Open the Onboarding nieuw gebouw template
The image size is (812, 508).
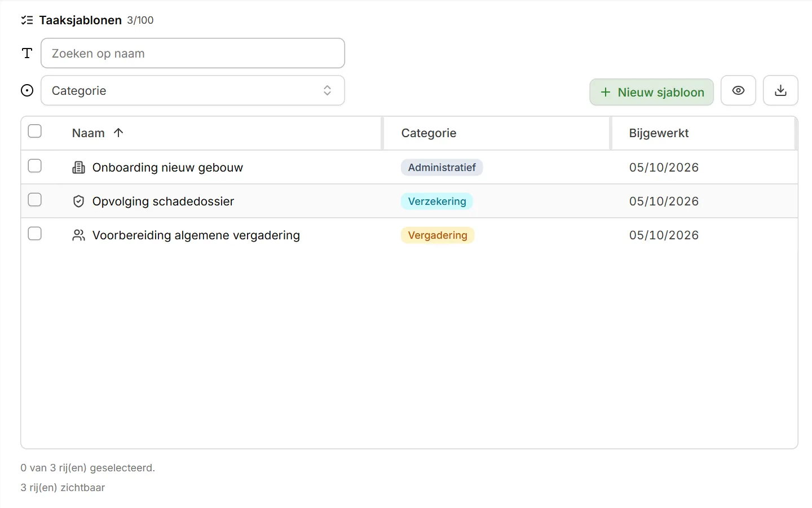point(167,168)
